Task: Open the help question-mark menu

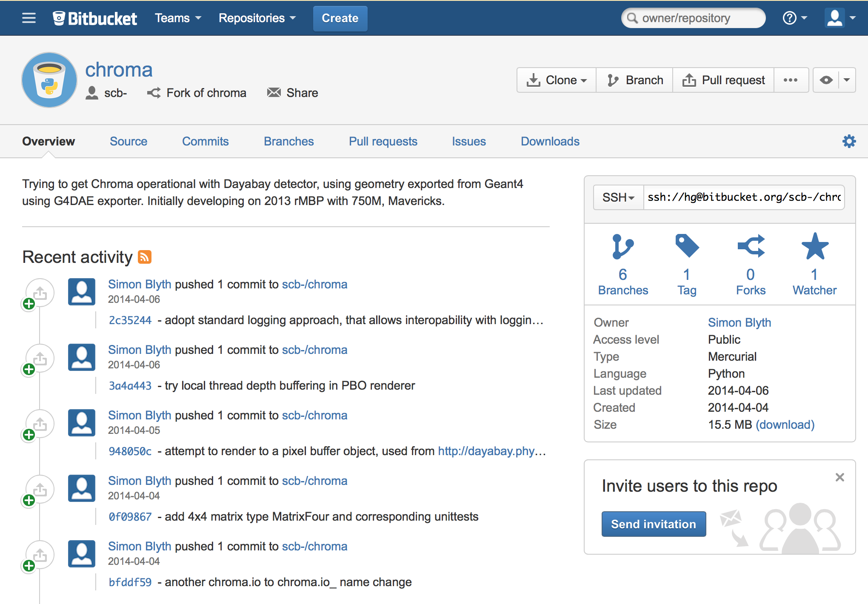Action: point(794,18)
